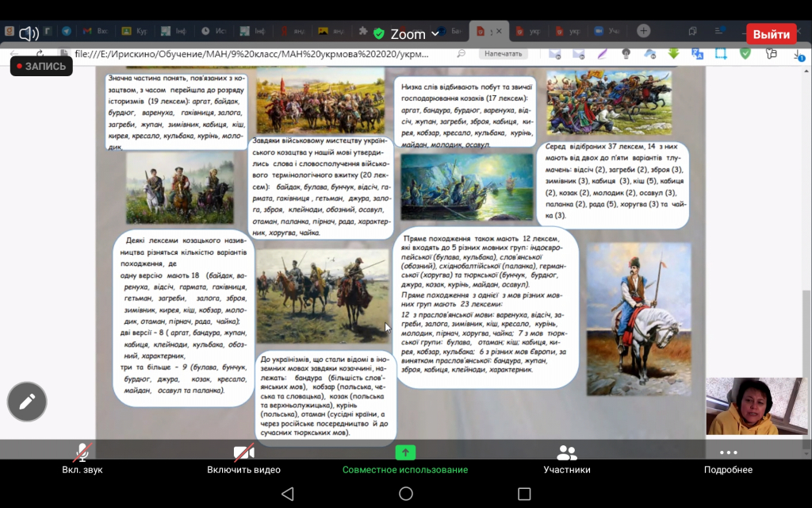Image resolution: width=812 pixels, height=508 pixels.
Task: Tap the Android back navigation button
Action: [x=287, y=494]
